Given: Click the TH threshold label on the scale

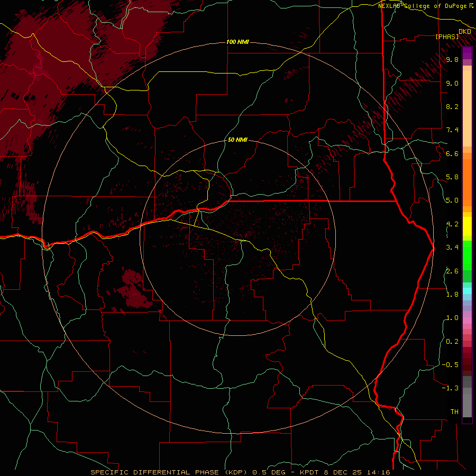Looking at the screenshot, I should point(454,412).
